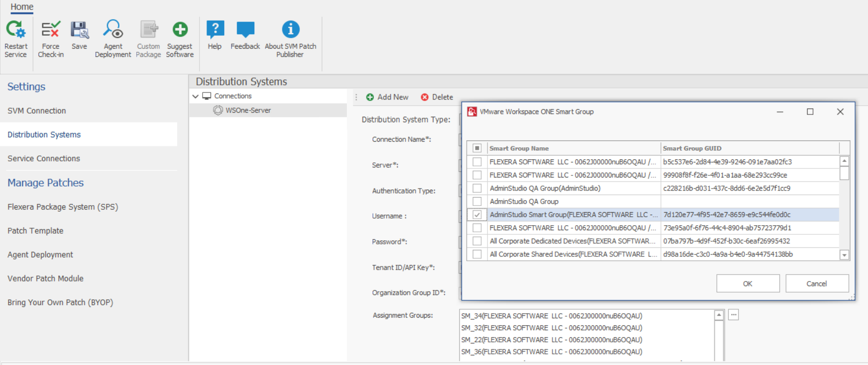This screenshot has width=868, height=365.
Task: Open Flexera Package System (SPS)
Action: 63,207
